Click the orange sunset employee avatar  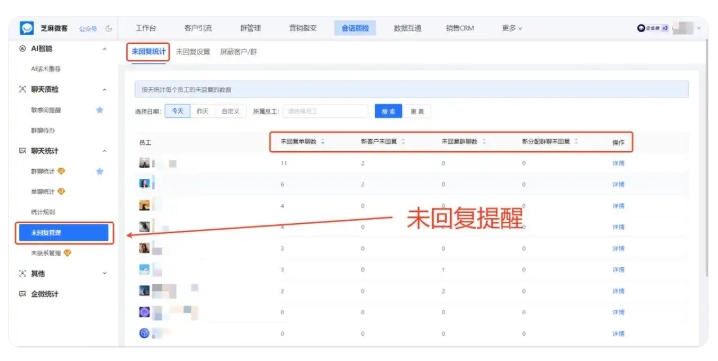[x=144, y=205]
